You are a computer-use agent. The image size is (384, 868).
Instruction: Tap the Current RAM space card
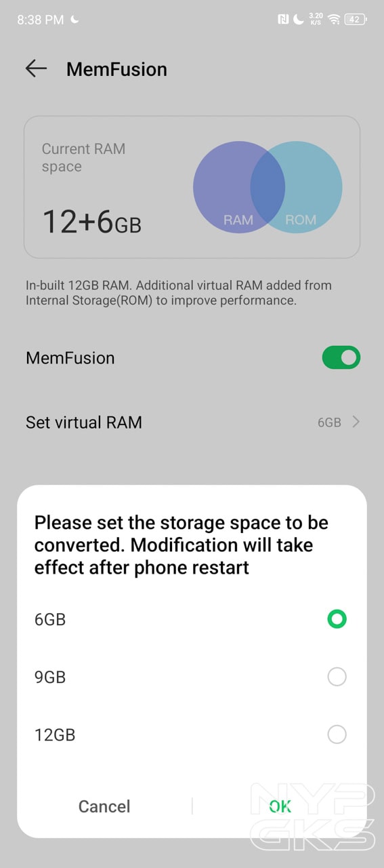(x=192, y=187)
